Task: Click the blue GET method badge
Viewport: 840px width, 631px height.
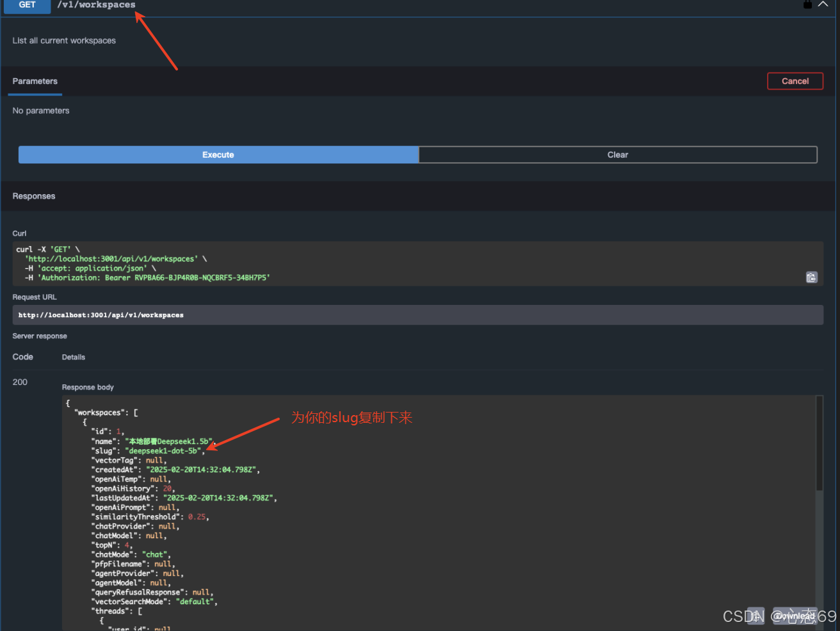Action: [26, 4]
